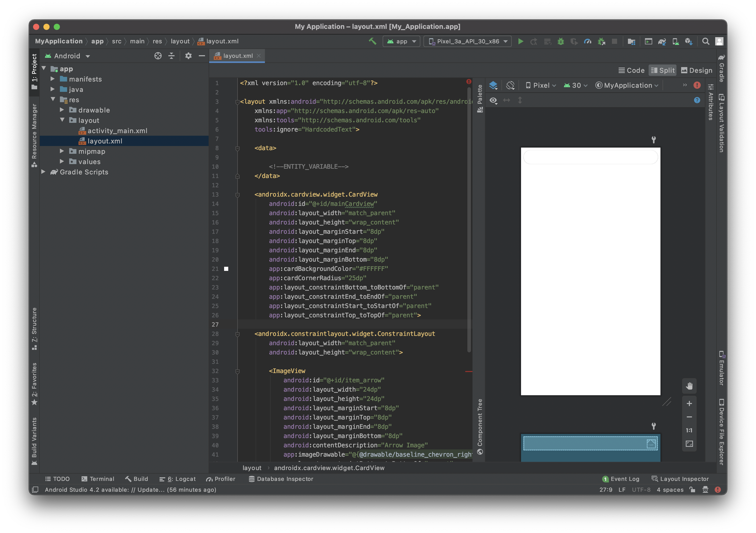
Task: Click the Palette side panel button
Action: click(x=480, y=99)
